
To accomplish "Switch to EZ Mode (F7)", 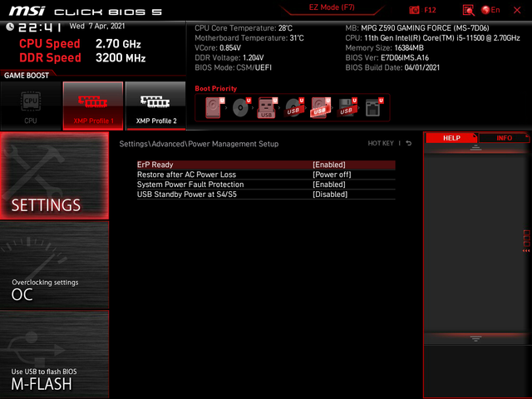I will (x=332, y=7).
